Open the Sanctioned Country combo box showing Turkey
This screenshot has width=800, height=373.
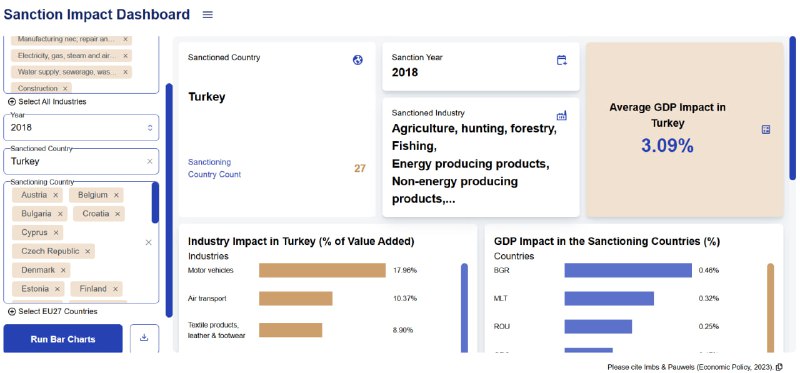pyautogui.click(x=81, y=161)
